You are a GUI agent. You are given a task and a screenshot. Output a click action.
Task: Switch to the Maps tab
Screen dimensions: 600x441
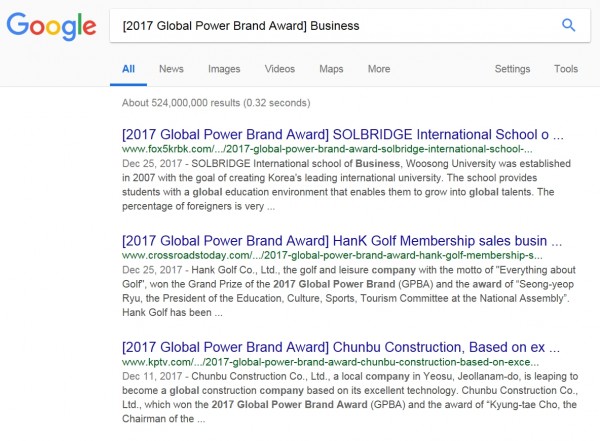coord(331,69)
